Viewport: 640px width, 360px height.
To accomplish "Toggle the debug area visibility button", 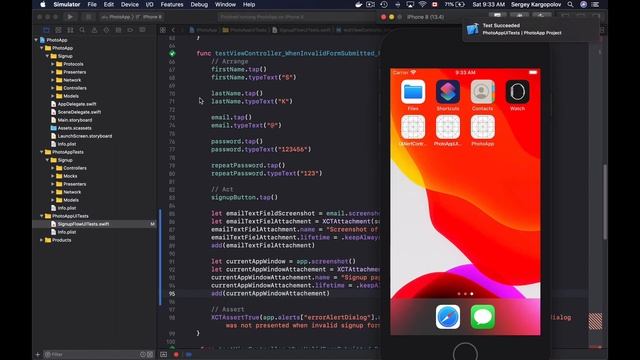I will pos(164,354).
